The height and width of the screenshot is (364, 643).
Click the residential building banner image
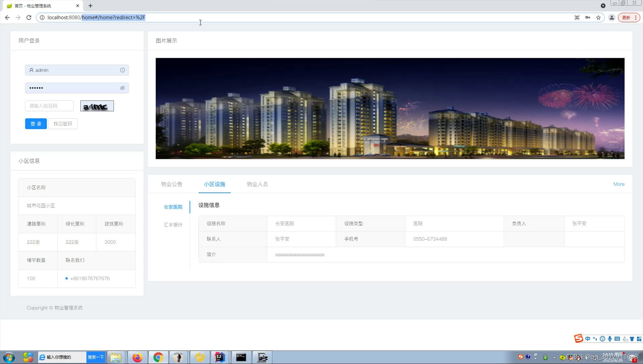(x=390, y=108)
